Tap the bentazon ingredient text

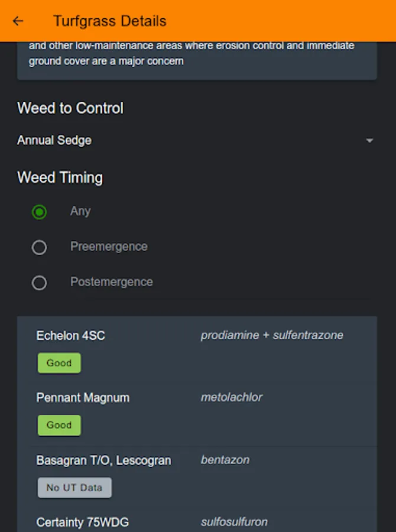point(225,459)
